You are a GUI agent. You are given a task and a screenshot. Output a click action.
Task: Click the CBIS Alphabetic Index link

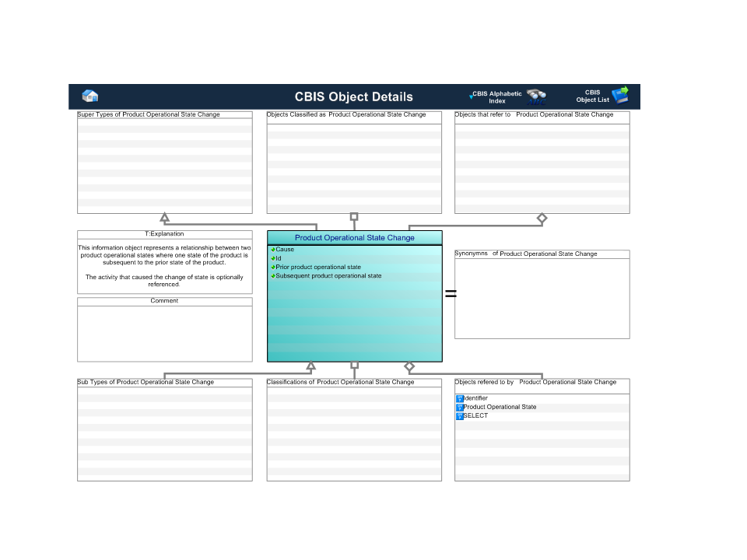[x=497, y=97]
